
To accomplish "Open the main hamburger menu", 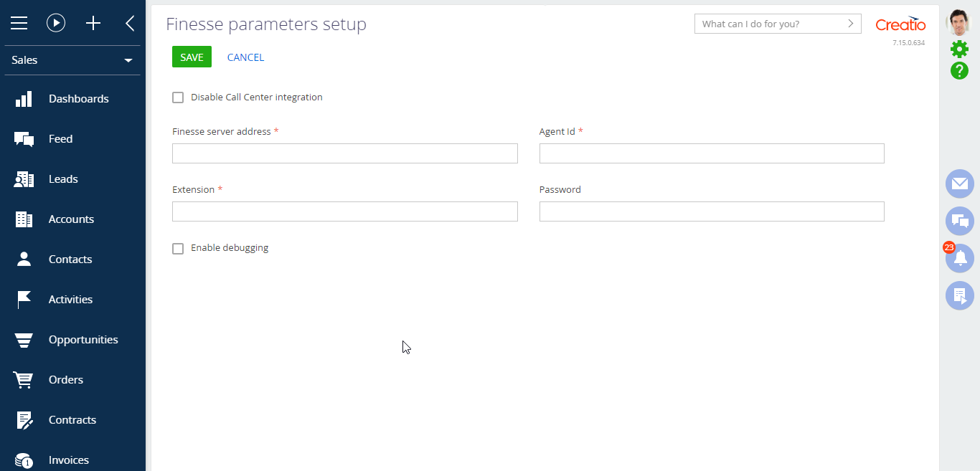I will click(x=19, y=22).
